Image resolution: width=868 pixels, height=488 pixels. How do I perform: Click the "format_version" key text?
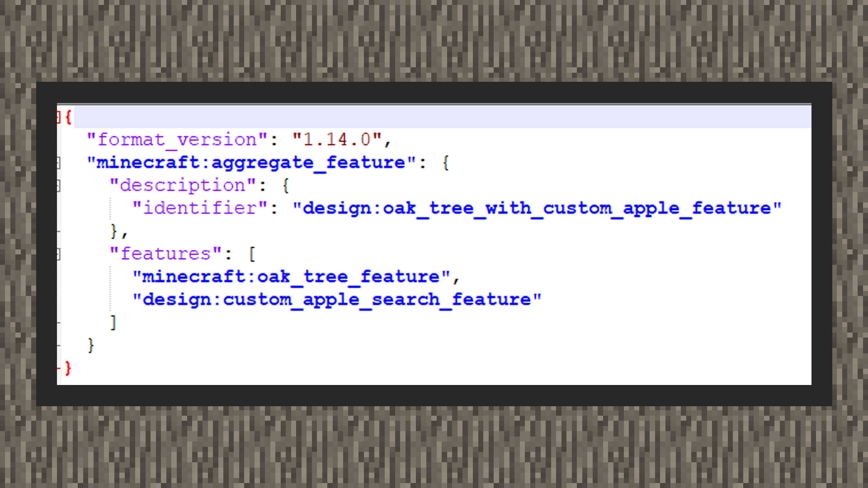click(177, 140)
